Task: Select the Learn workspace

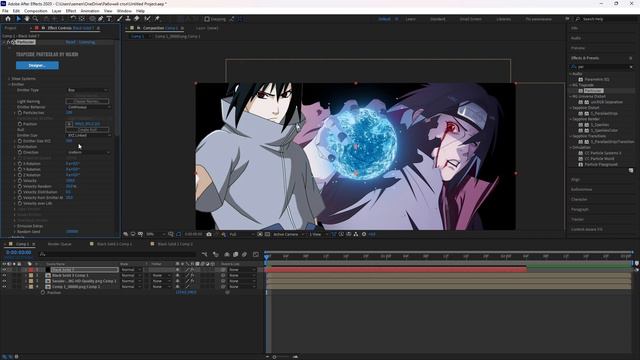Action: pyautogui.click(x=411, y=19)
